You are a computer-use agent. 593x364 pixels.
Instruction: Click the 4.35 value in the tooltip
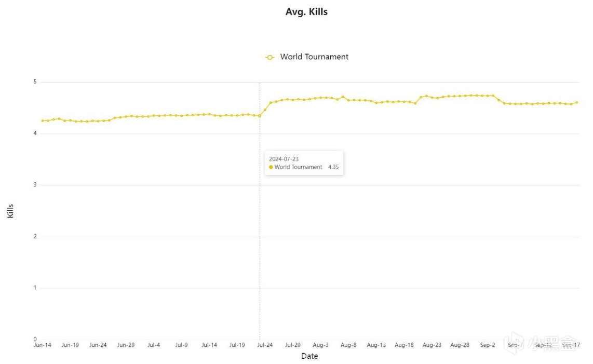[333, 167]
